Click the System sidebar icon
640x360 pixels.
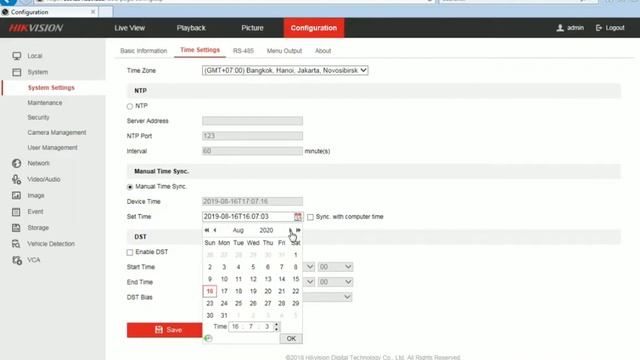(17, 72)
